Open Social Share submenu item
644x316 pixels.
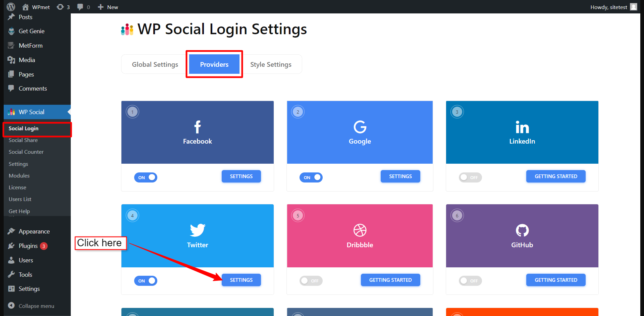[23, 140]
